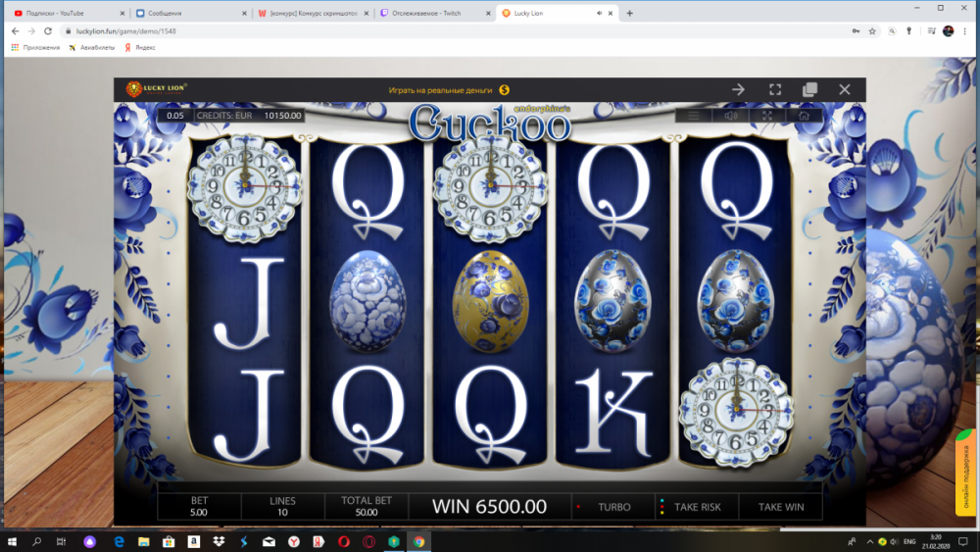This screenshot has width=980, height=552.
Task: Open saved passwords key icon
Action: pos(856,31)
